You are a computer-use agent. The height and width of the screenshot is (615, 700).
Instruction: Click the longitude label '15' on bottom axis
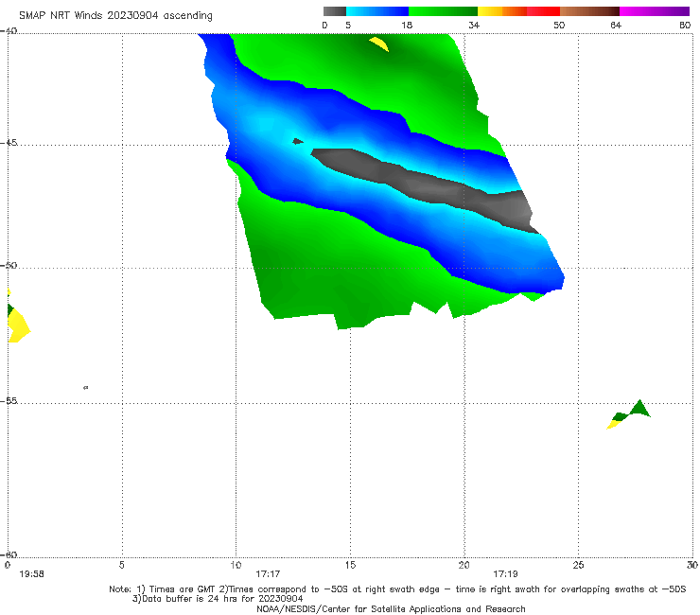pyautogui.click(x=350, y=565)
